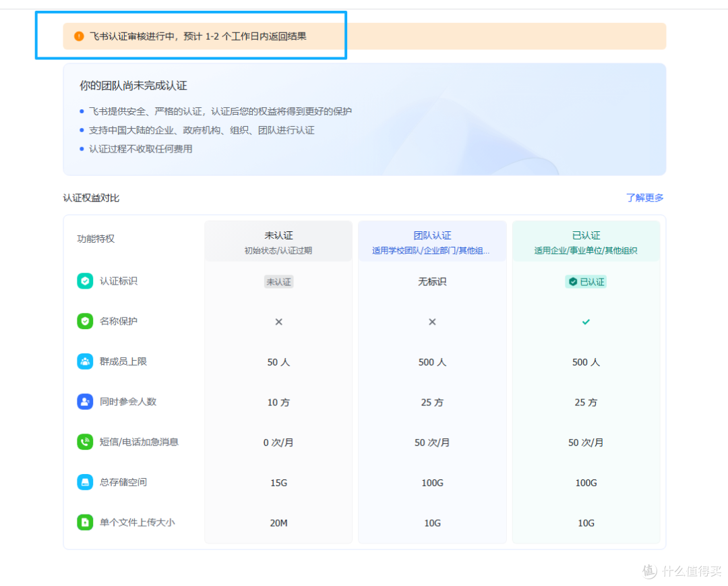Click 25 方 in the 团队认证 column

432,403
